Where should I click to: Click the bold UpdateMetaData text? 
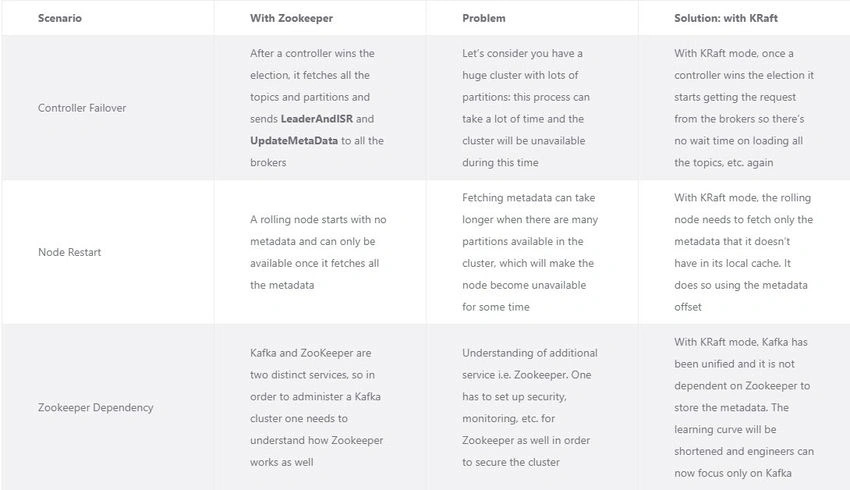tap(294, 140)
